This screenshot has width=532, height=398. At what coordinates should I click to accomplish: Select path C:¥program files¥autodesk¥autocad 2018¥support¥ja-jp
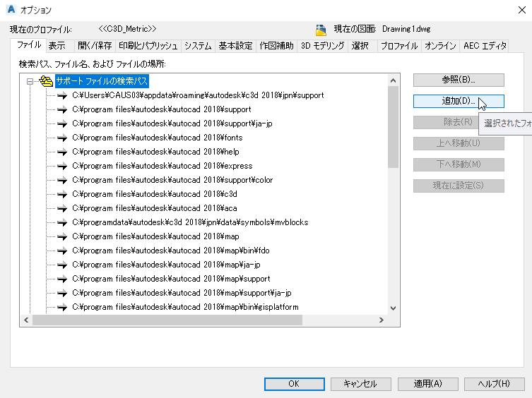point(172,123)
